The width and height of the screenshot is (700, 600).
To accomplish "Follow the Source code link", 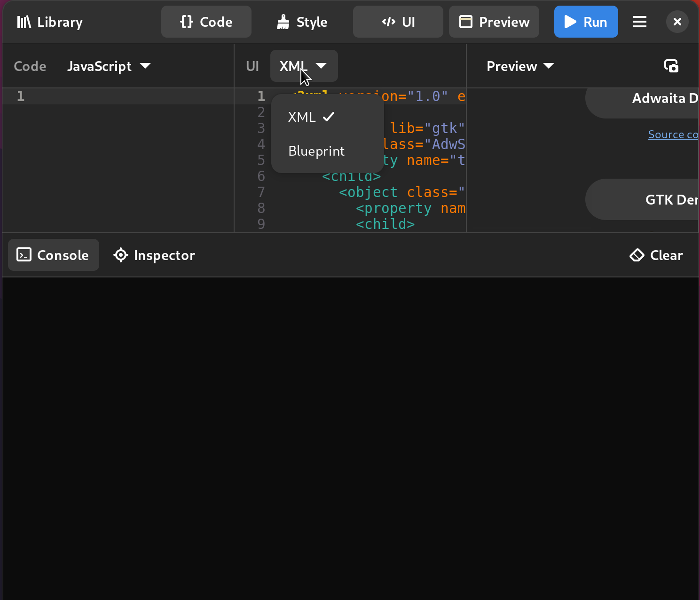I will [x=673, y=134].
